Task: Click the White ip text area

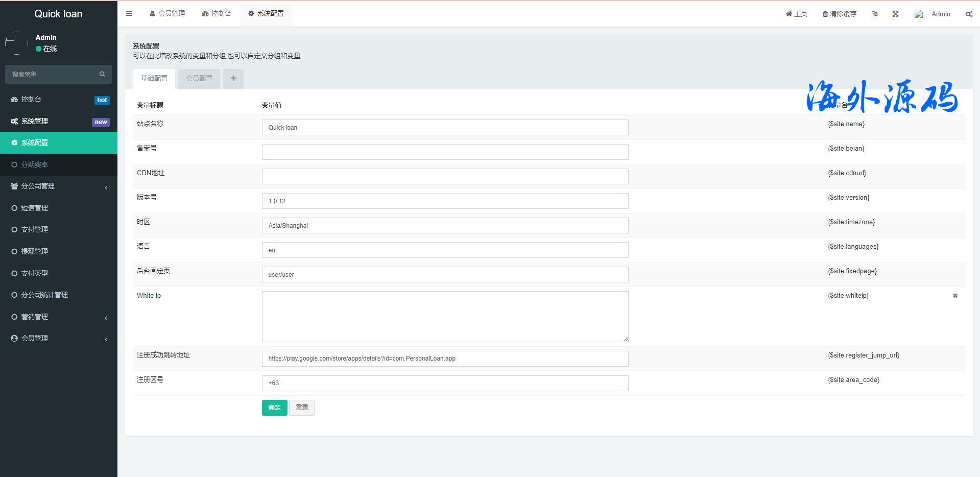Action: [x=445, y=317]
